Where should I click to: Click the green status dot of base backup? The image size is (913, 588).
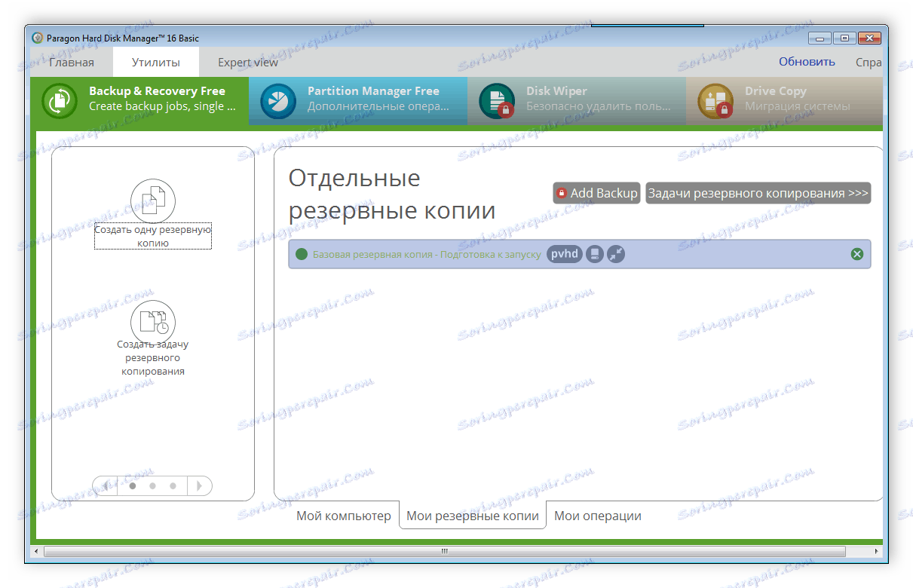(x=302, y=254)
